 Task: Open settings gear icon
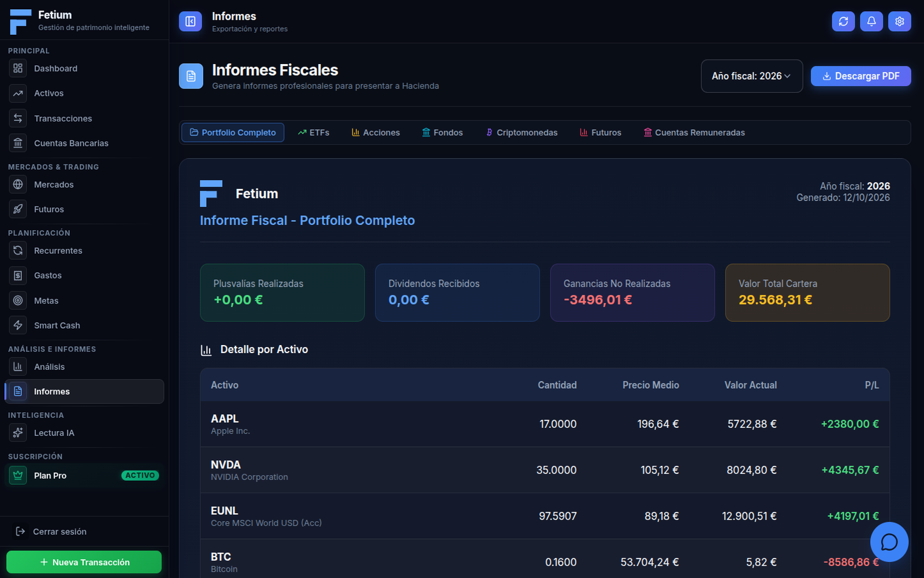point(900,21)
